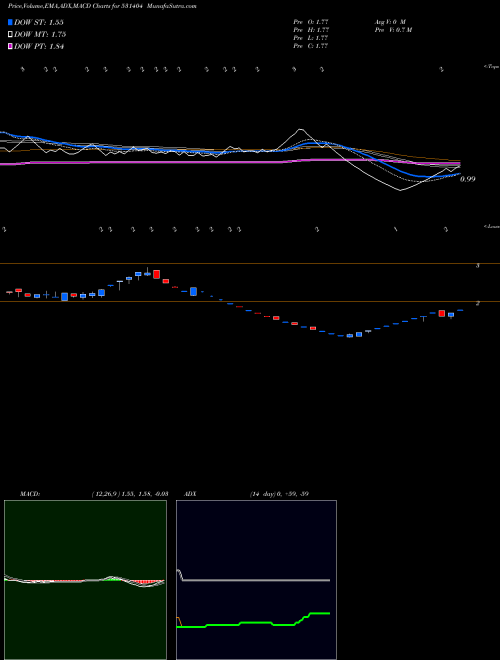Viewport: 500px width, 660px height.
Task: Select the 'DOW PT: 1.84' legend text
Action: [39, 47]
